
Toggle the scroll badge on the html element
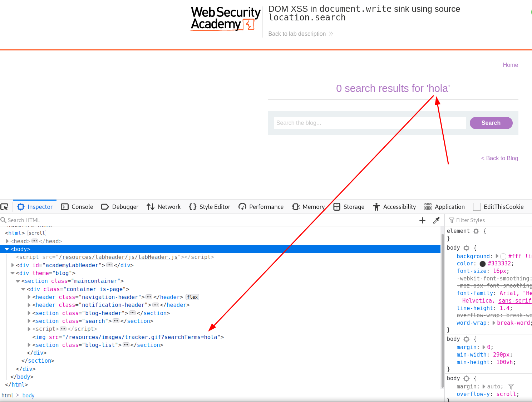(x=36, y=233)
